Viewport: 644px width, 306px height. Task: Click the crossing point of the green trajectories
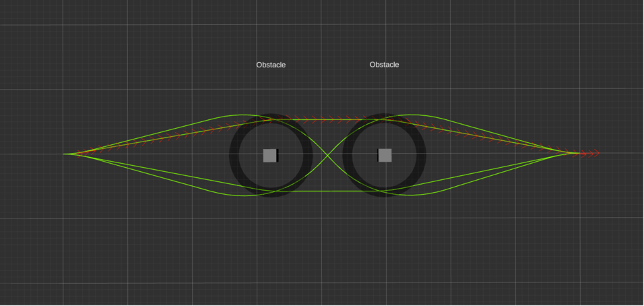click(327, 155)
